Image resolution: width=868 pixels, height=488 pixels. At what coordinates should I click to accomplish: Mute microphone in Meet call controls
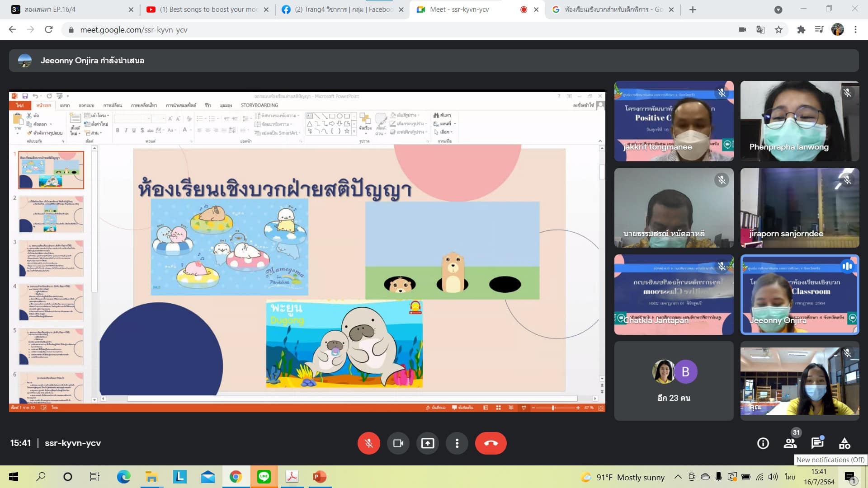pyautogui.click(x=368, y=443)
